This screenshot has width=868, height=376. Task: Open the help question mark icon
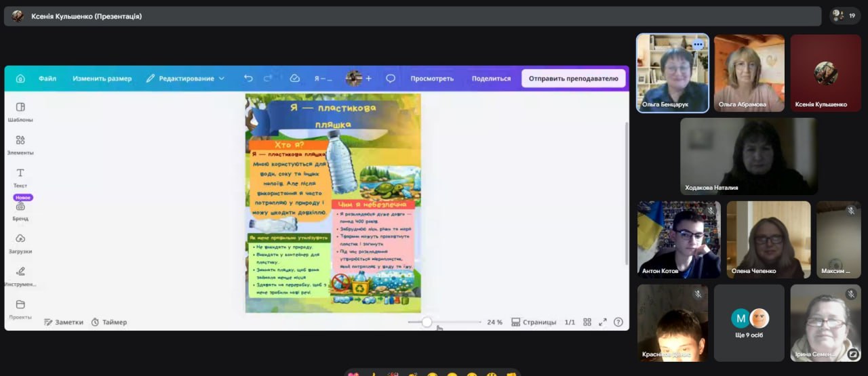point(618,322)
